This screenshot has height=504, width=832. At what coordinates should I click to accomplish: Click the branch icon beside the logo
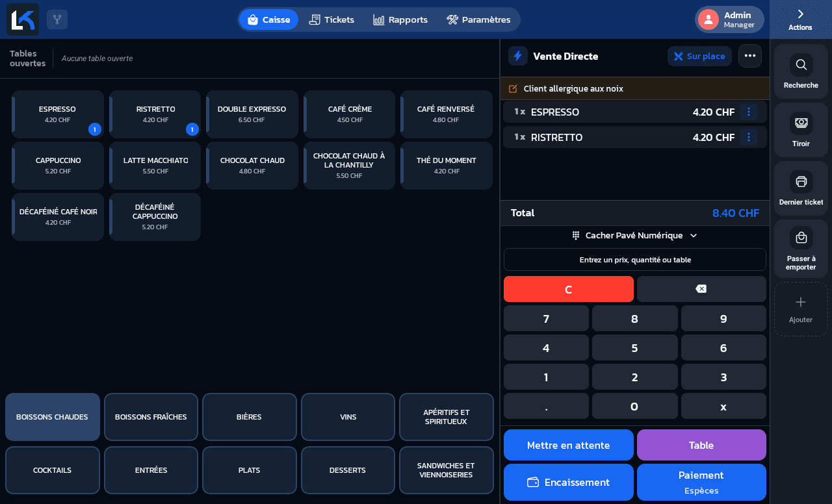57,19
